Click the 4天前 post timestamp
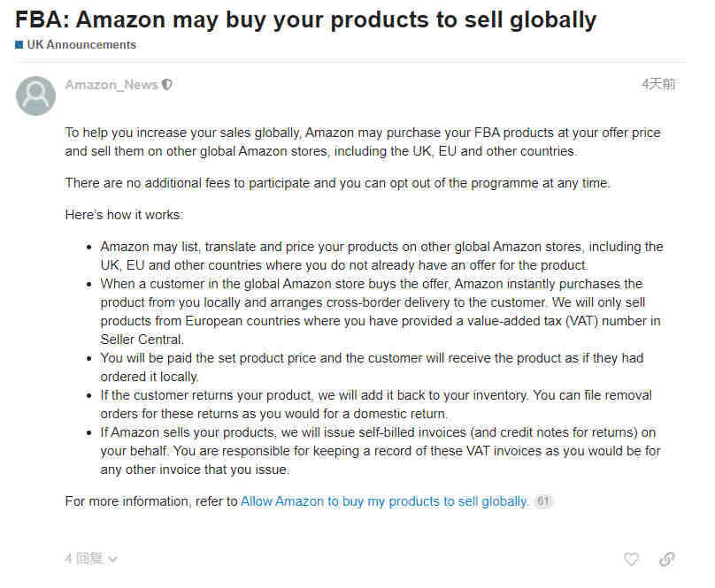Viewport: 715px width, 588px height. point(658,84)
